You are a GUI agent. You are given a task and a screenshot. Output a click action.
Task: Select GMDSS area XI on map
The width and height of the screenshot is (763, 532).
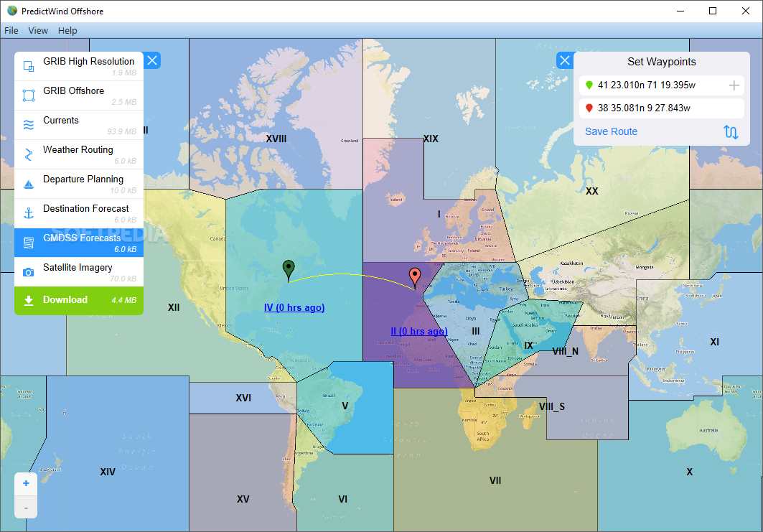click(x=714, y=342)
